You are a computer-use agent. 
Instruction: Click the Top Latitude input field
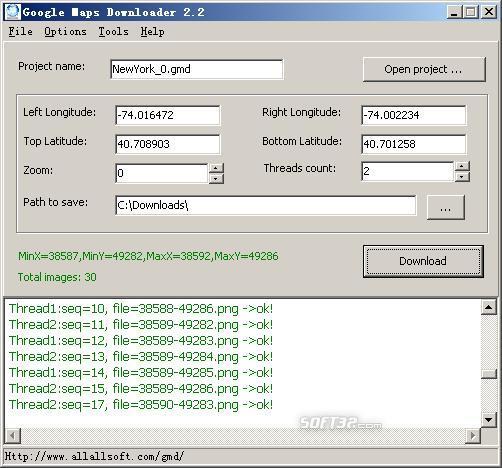168,144
